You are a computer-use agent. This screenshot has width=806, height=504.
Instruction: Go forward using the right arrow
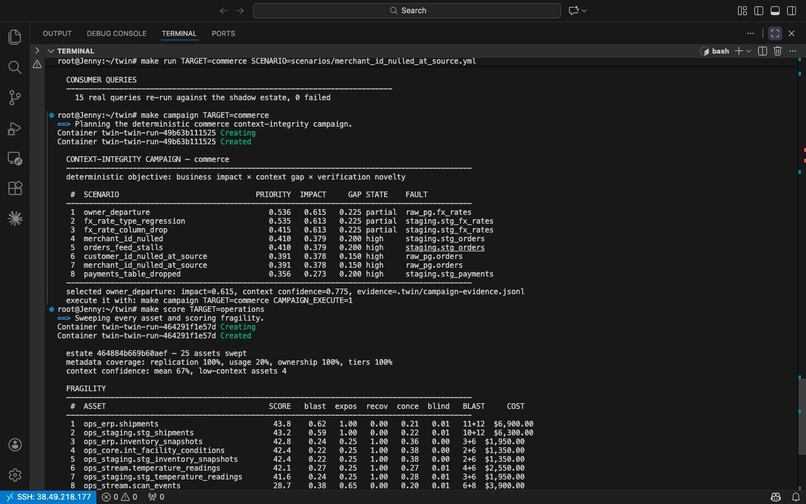tap(240, 10)
